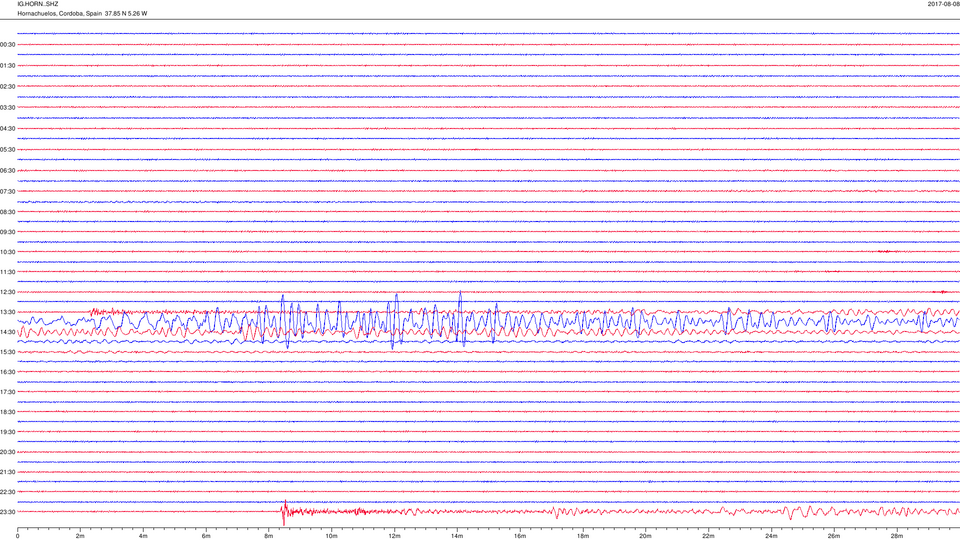Select the 04:30 time label
This screenshot has height=540, width=960.
click(x=7, y=129)
